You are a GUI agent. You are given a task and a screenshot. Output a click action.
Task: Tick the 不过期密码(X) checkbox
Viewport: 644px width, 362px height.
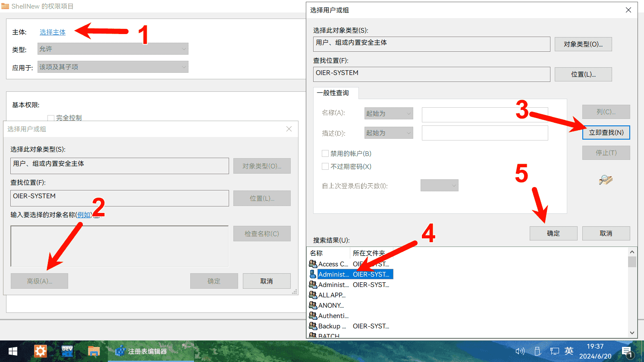pos(325,166)
